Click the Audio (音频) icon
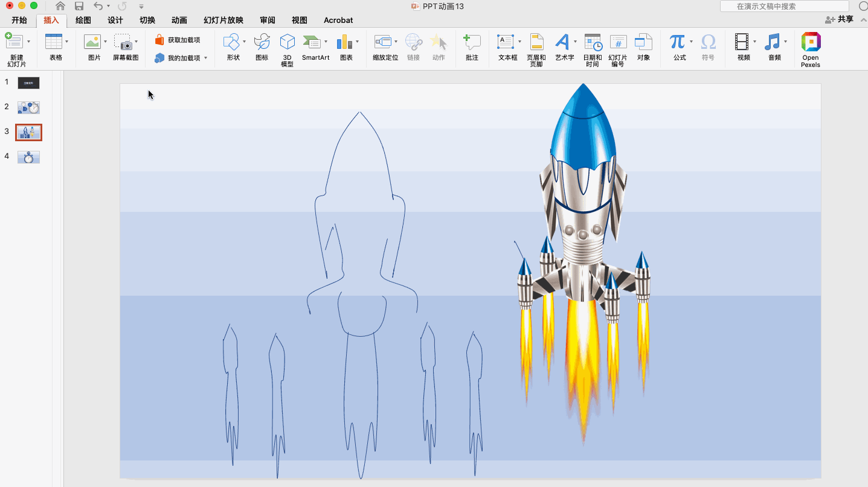The height and width of the screenshot is (487, 868). [x=773, y=42]
